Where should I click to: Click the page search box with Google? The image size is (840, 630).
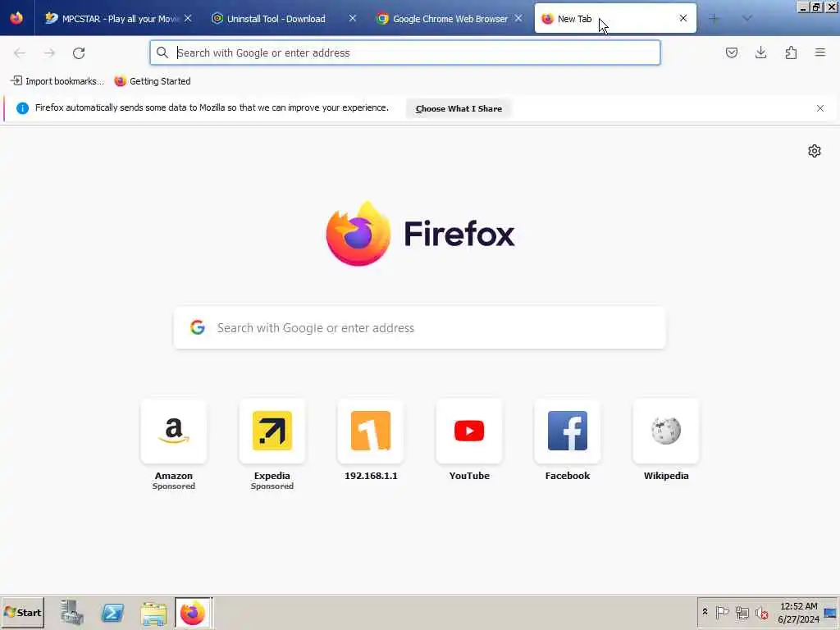pyautogui.click(x=420, y=328)
